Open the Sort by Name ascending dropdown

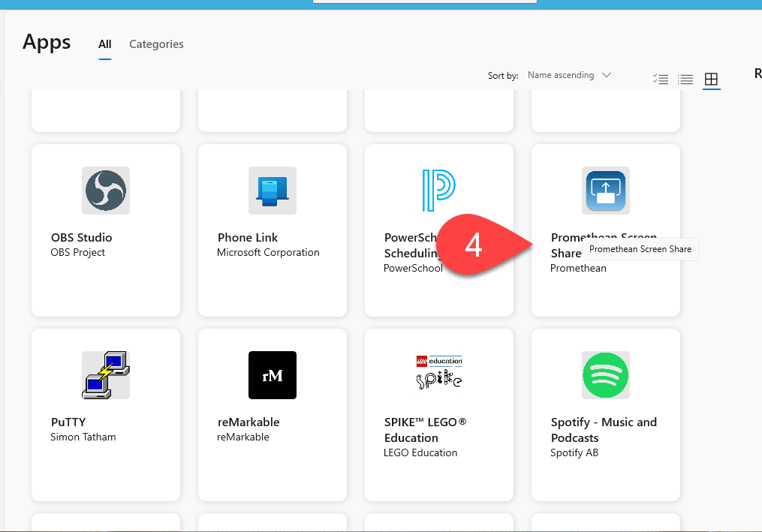[569, 75]
